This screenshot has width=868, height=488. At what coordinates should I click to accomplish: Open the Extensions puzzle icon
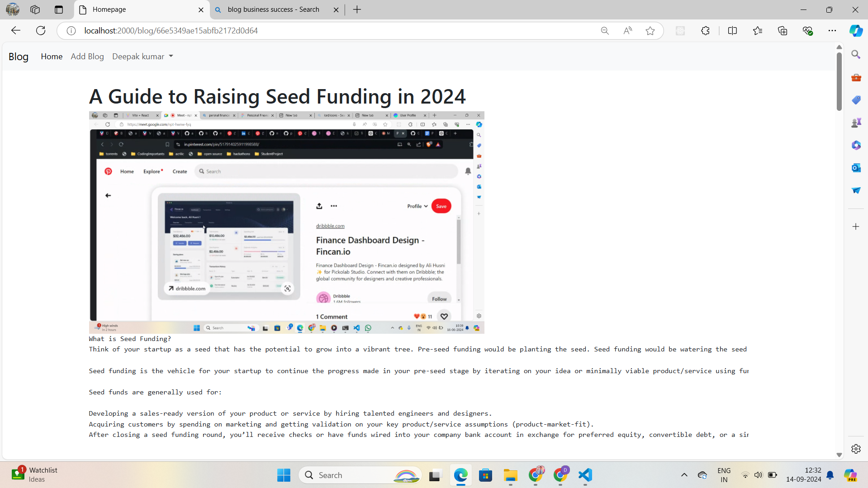[705, 30]
